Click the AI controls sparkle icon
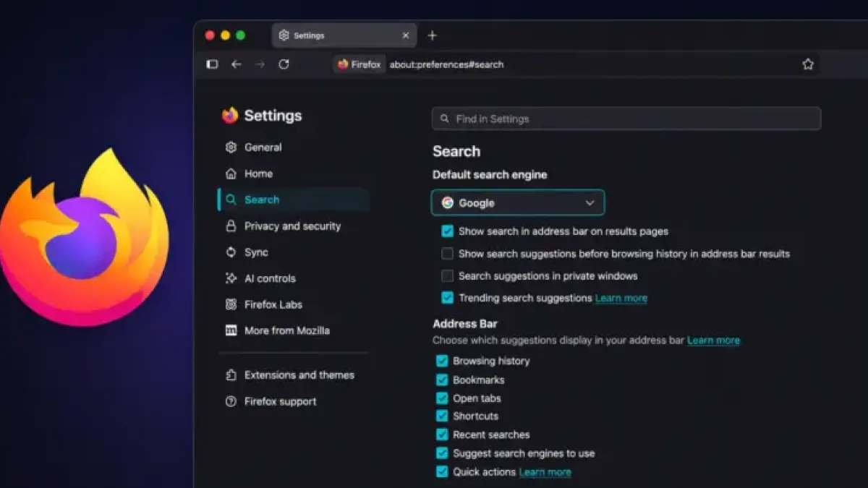868x488 pixels. [231, 278]
